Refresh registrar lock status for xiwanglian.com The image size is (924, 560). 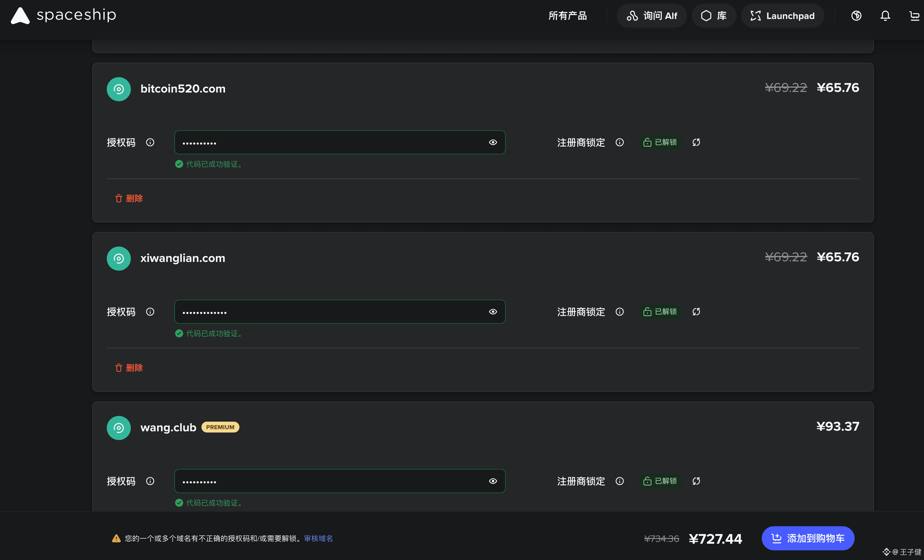(696, 312)
